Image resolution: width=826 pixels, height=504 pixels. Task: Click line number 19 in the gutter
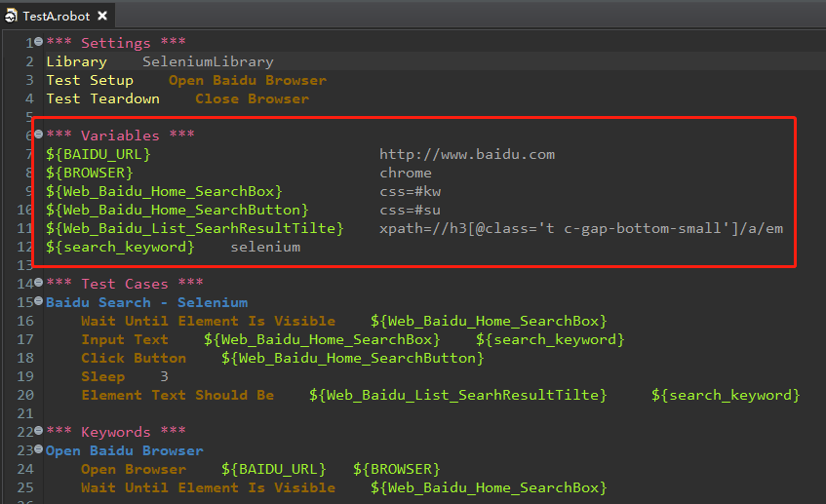(x=25, y=376)
